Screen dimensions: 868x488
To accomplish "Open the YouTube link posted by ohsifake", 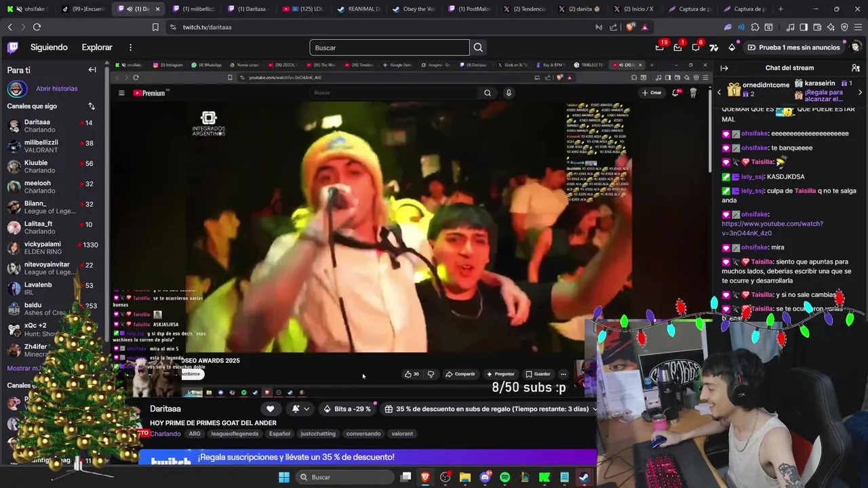I will tap(772, 228).
